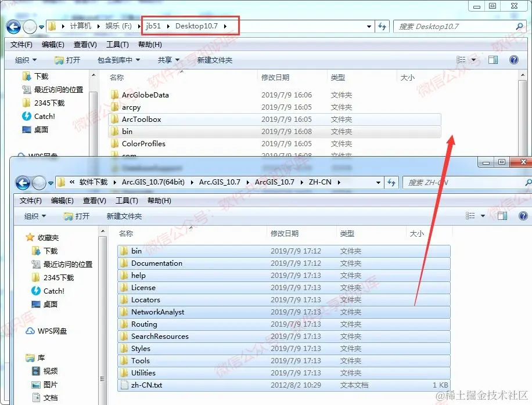Screen dimensions: 532x405
Task: Open address history dropdown in the Desktop10.7 window
Action: coord(369,27)
